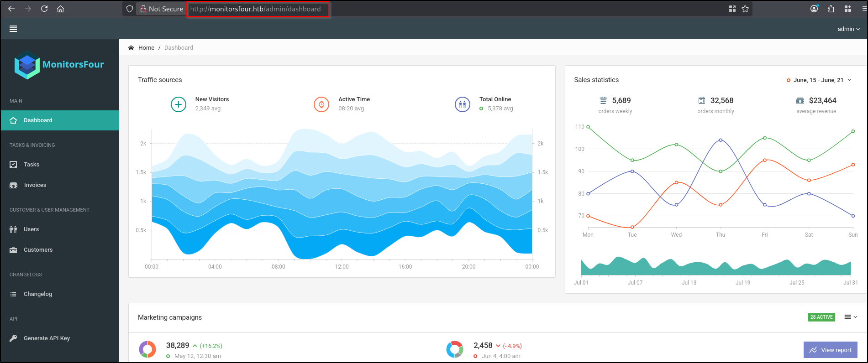Click the Changelog list icon
Image resolution: width=868 pixels, height=363 pixels.
tap(13, 294)
